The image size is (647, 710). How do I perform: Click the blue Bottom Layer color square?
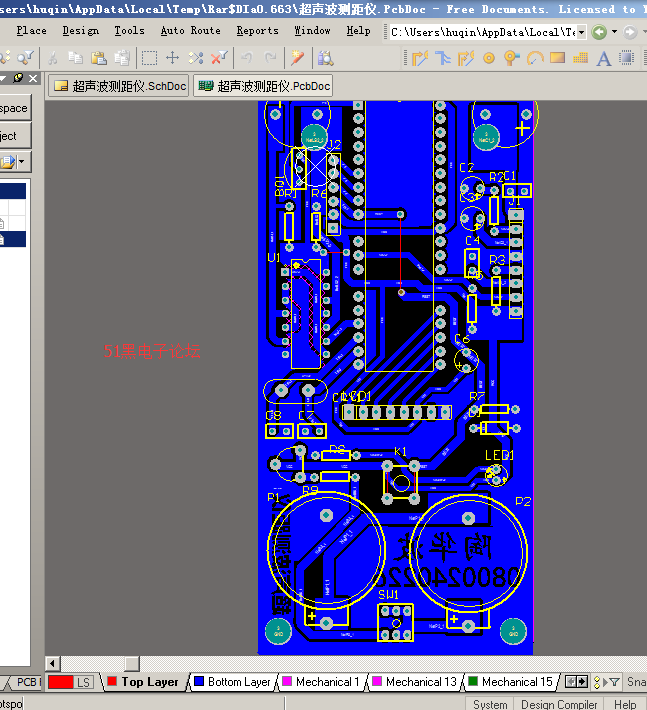[199, 681]
